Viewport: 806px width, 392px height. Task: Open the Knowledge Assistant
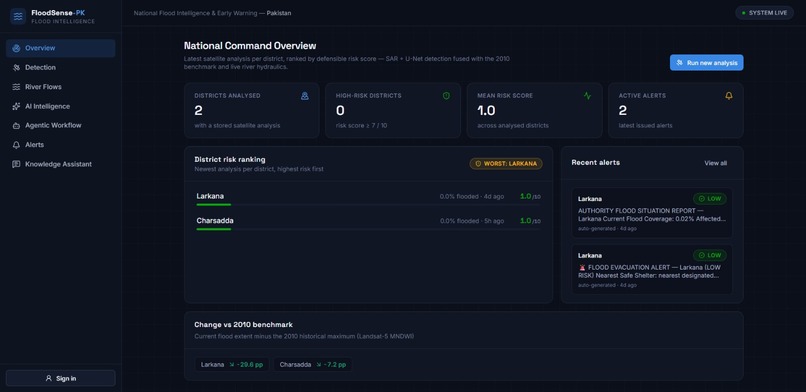tap(61, 164)
